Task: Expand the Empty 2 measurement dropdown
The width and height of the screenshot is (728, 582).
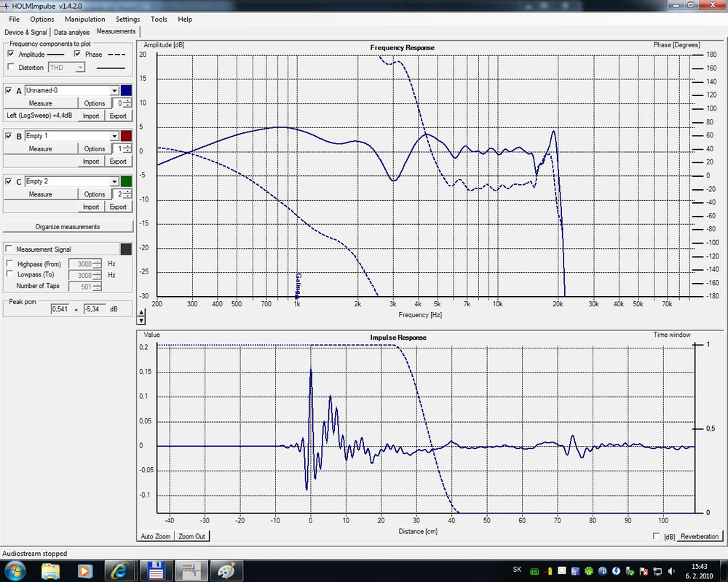Action: click(x=114, y=181)
